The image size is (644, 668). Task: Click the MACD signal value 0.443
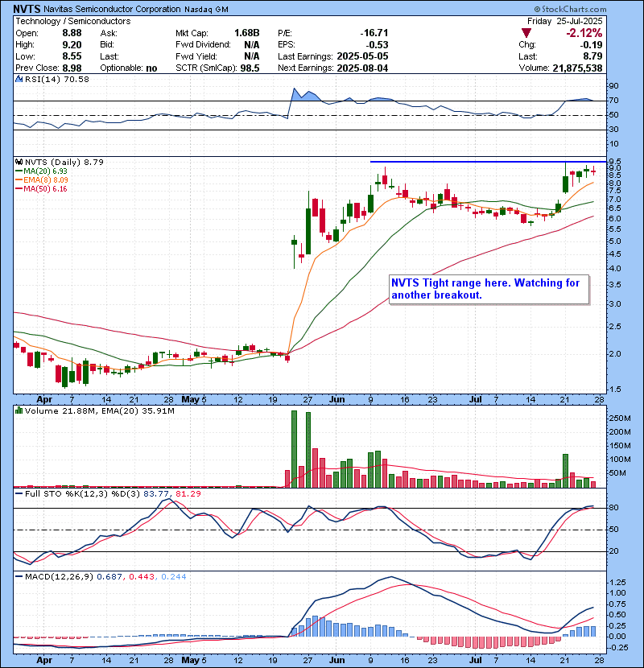click(x=142, y=577)
